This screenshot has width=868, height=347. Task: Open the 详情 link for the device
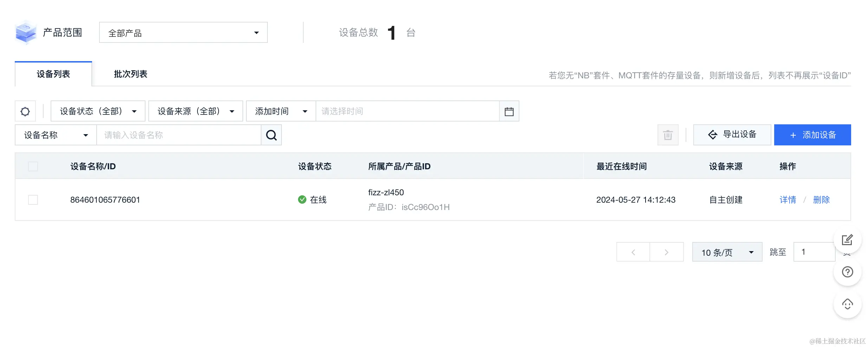click(788, 200)
